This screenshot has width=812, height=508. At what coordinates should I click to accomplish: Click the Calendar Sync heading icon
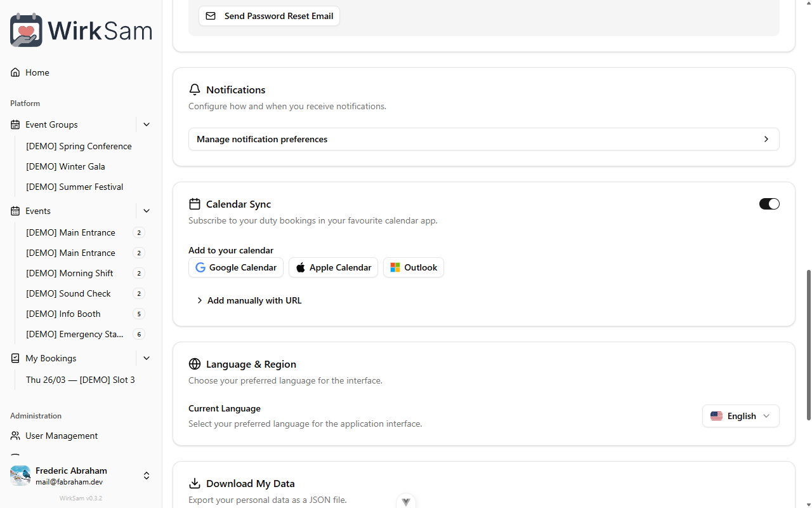pos(195,204)
